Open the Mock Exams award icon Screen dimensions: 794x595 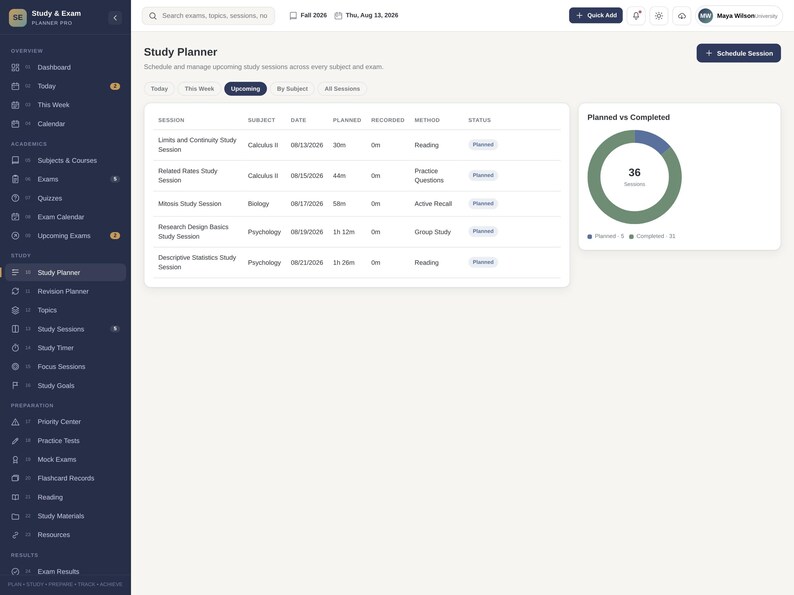(15, 459)
